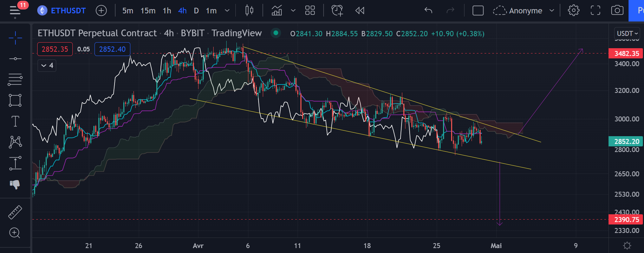Create a price alert
This screenshot has height=253, width=644.
[337, 11]
